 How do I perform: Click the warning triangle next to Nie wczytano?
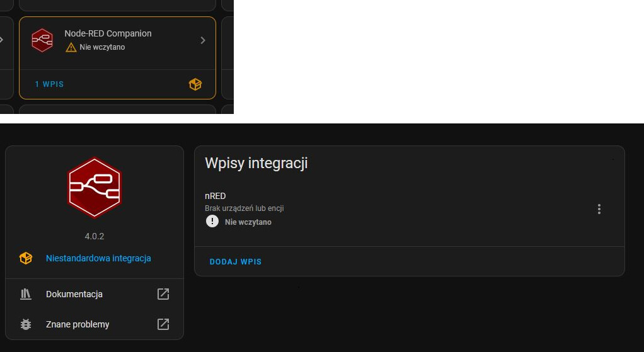(x=71, y=48)
